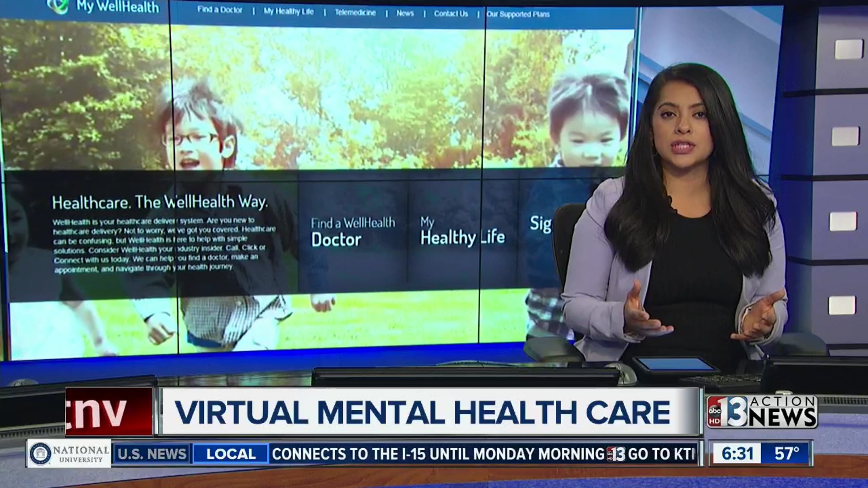Click the small 13 logo in the ticker

click(616, 454)
